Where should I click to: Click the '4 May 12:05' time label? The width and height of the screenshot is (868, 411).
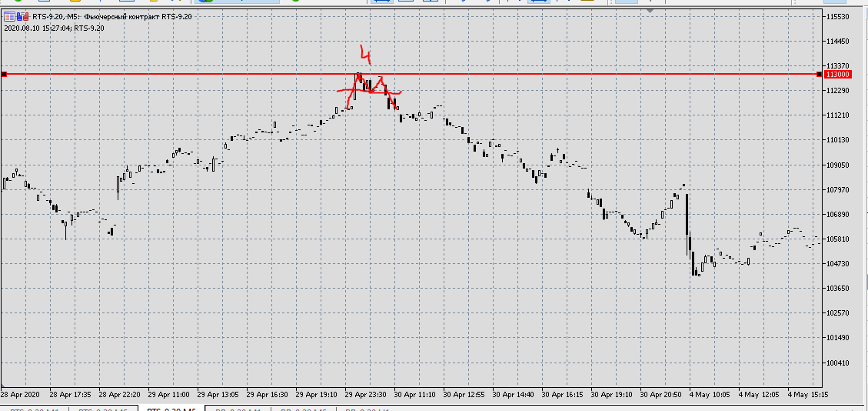click(759, 394)
